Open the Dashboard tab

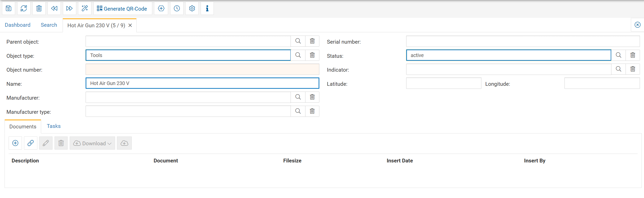point(18,25)
